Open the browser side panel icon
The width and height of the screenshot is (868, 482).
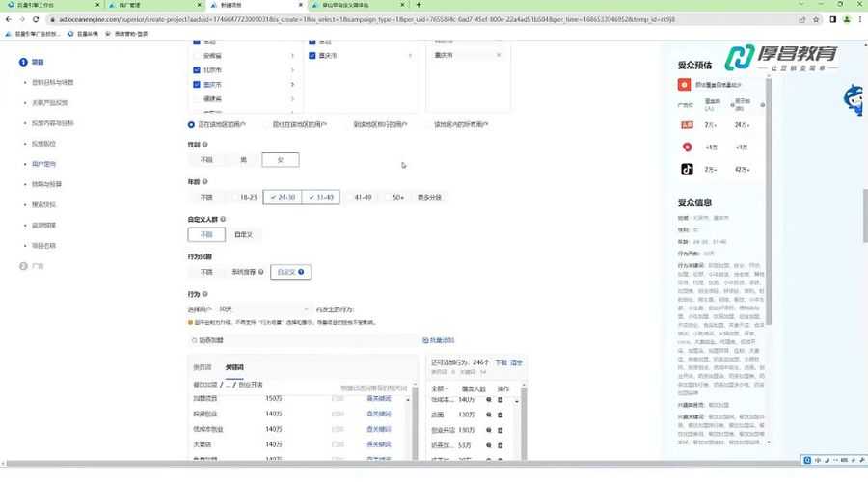point(832,19)
